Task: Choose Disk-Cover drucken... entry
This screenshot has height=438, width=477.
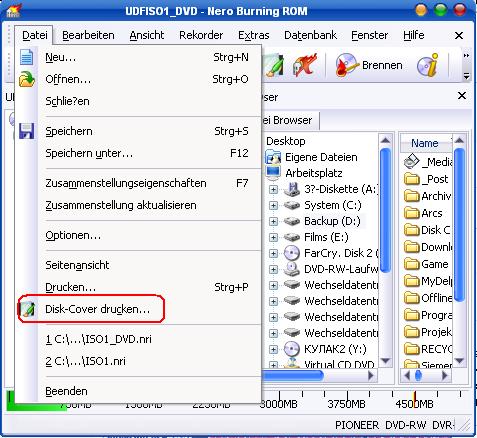Action: click(x=138, y=309)
